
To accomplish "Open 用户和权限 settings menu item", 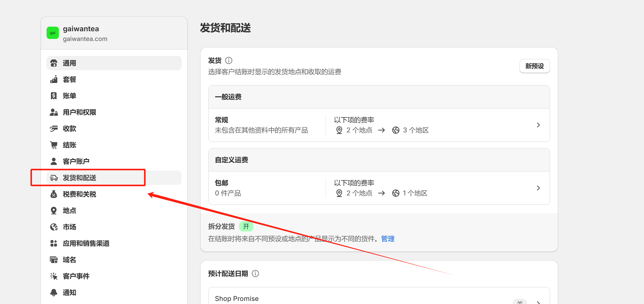I will (80, 112).
